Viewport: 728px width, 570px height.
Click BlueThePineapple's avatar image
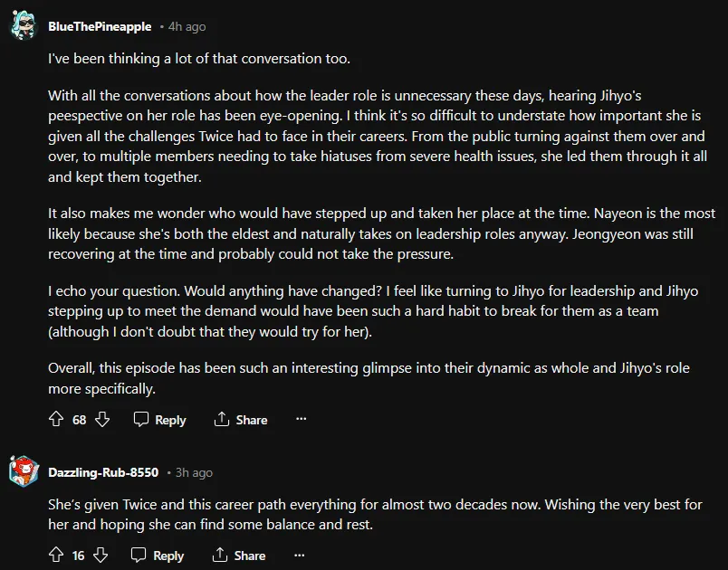(23, 26)
